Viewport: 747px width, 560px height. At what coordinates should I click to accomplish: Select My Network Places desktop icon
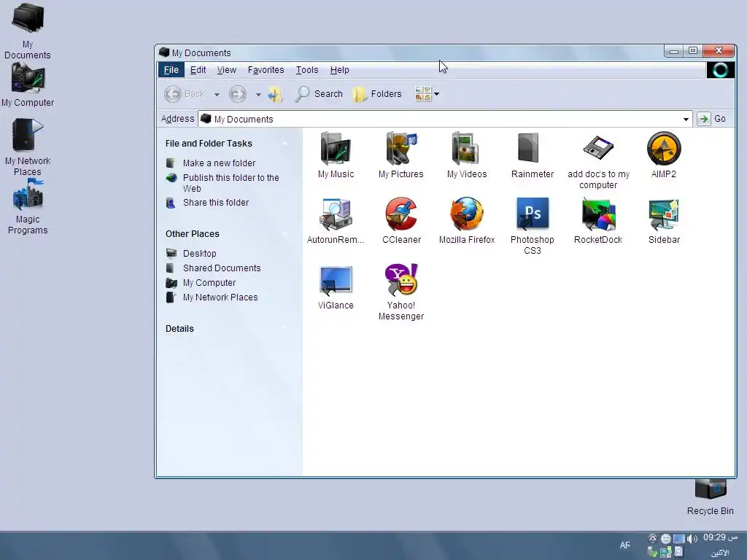(28, 135)
